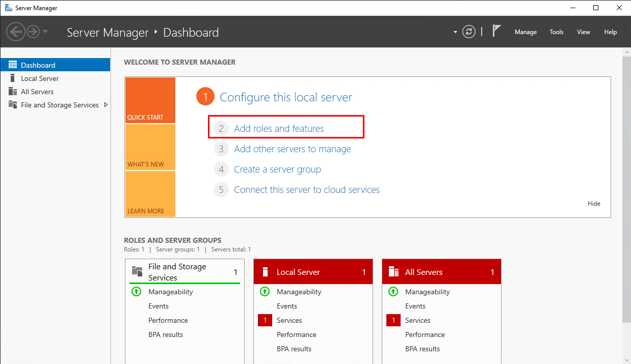Click File and Storage Services sidebar icon
Viewport: 631px width, 364px height.
(x=13, y=104)
